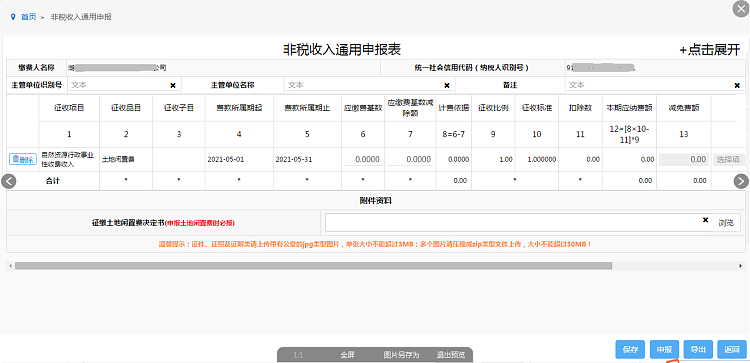Click the 本期应纳费额 column header

[629, 108]
